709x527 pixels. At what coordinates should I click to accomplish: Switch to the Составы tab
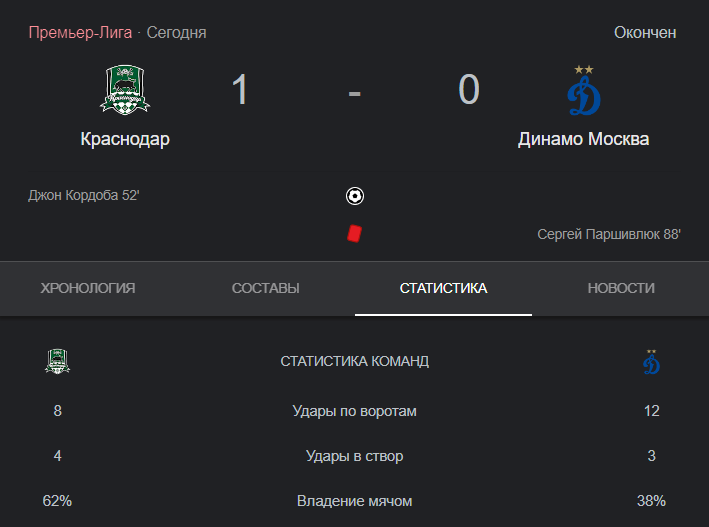[265, 288]
